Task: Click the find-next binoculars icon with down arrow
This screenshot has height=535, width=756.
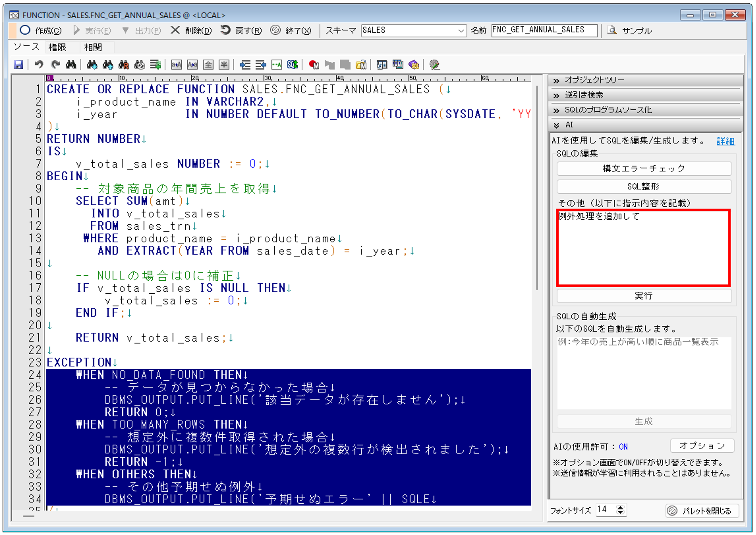Action: [92, 65]
